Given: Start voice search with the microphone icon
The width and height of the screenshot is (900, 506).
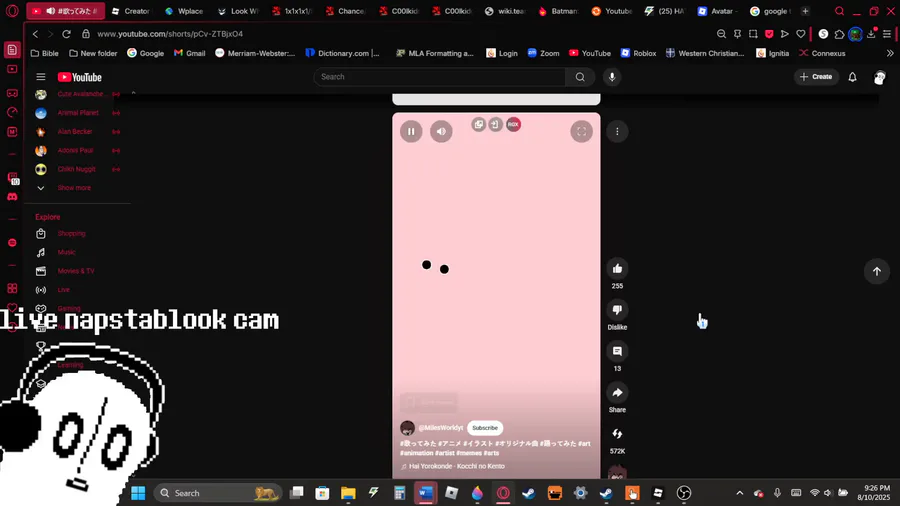Looking at the screenshot, I should 612,77.
